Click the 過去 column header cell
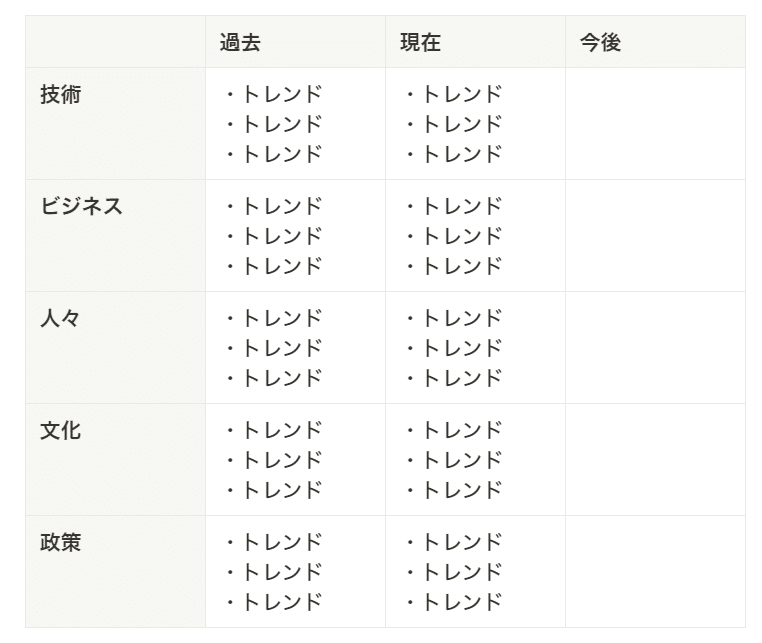Image resolution: width=762 pixels, height=643 pixels. 295,42
